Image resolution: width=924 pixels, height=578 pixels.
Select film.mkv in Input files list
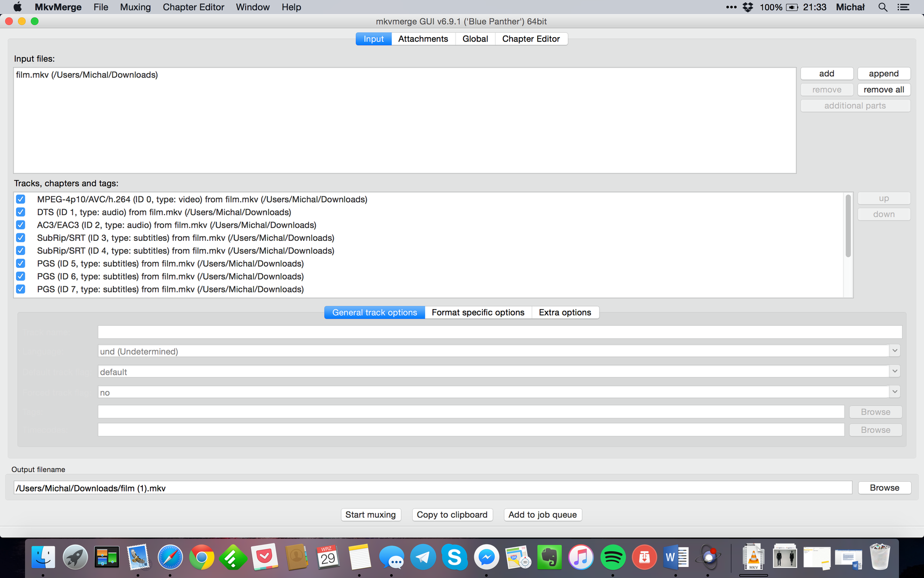87,75
